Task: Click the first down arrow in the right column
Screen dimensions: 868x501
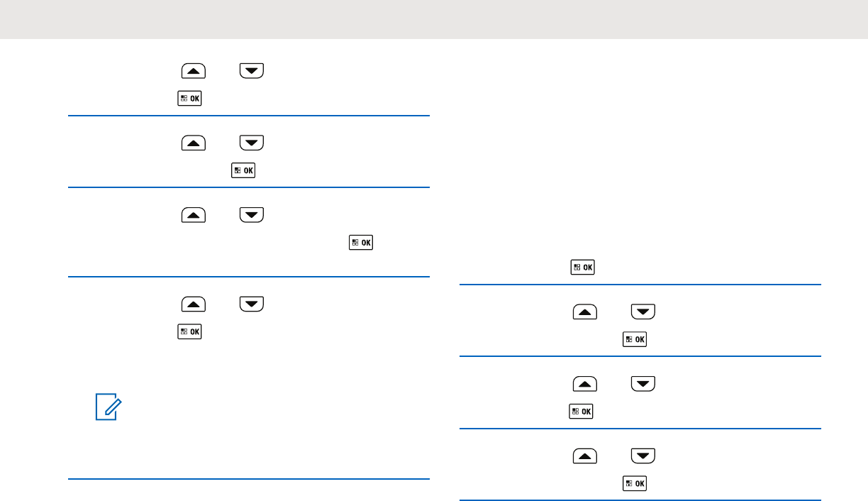Action: tap(643, 312)
